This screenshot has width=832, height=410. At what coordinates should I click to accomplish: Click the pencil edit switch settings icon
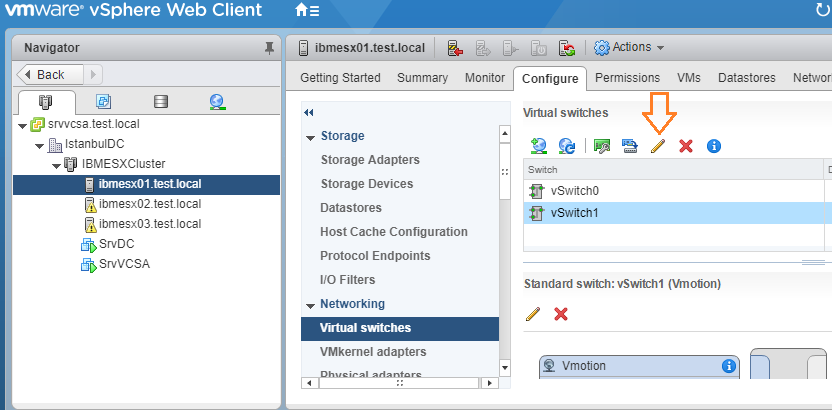(x=657, y=146)
